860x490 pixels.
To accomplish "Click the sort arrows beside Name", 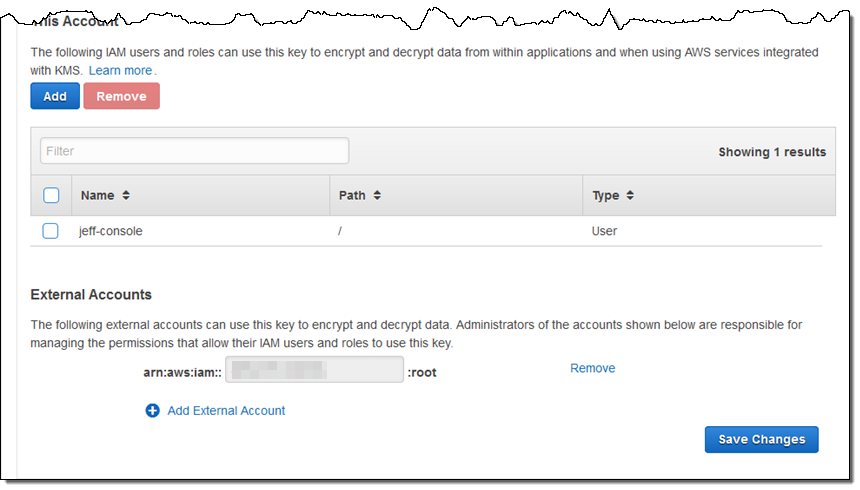I will click(x=126, y=196).
